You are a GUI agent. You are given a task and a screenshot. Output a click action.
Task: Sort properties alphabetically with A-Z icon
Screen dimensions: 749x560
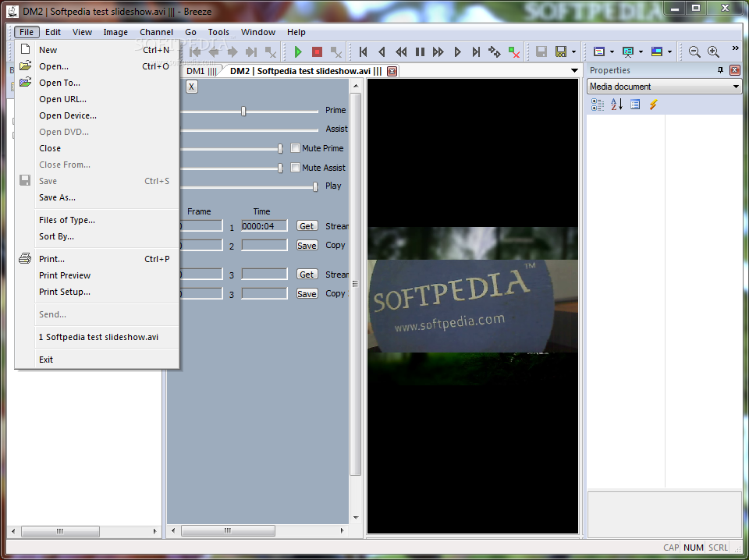tap(616, 105)
